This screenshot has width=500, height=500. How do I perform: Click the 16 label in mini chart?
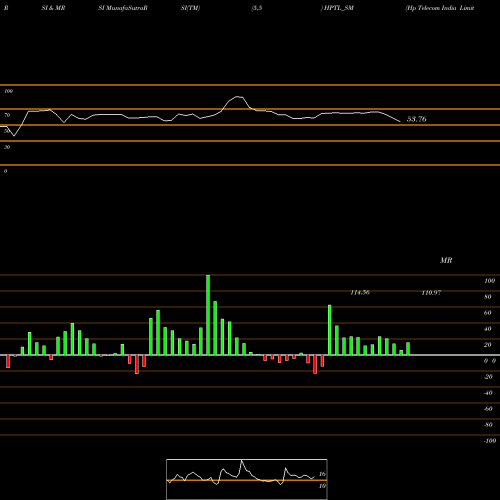point(322,474)
